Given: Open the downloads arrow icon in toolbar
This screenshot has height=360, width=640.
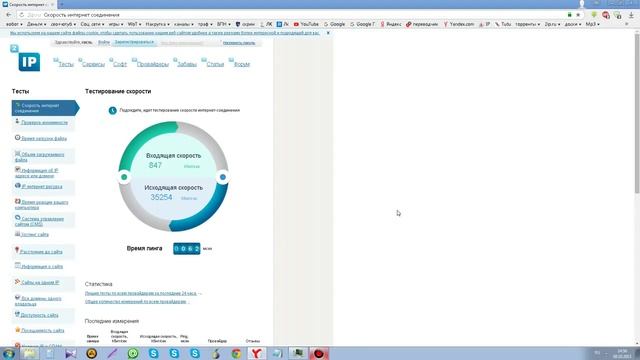Looking at the screenshot, I should pos(631,15).
